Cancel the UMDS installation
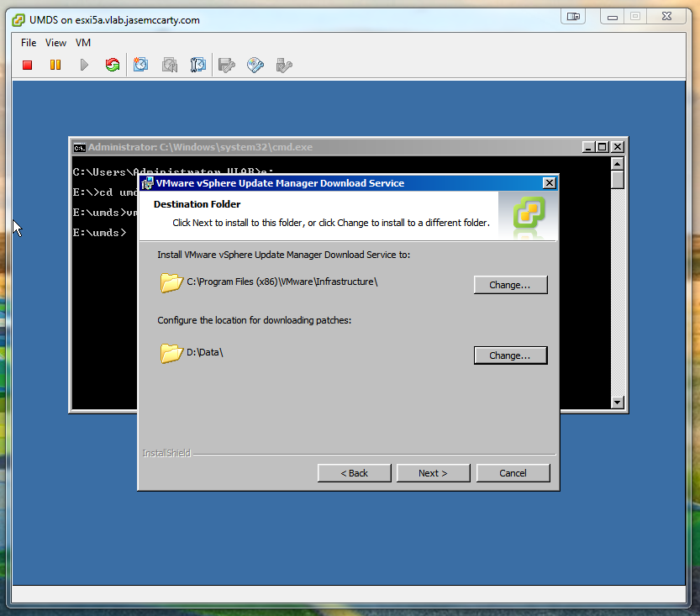Image resolution: width=700 pixels, height=616 pixels. pyautogui.click(x=513, y=473)
